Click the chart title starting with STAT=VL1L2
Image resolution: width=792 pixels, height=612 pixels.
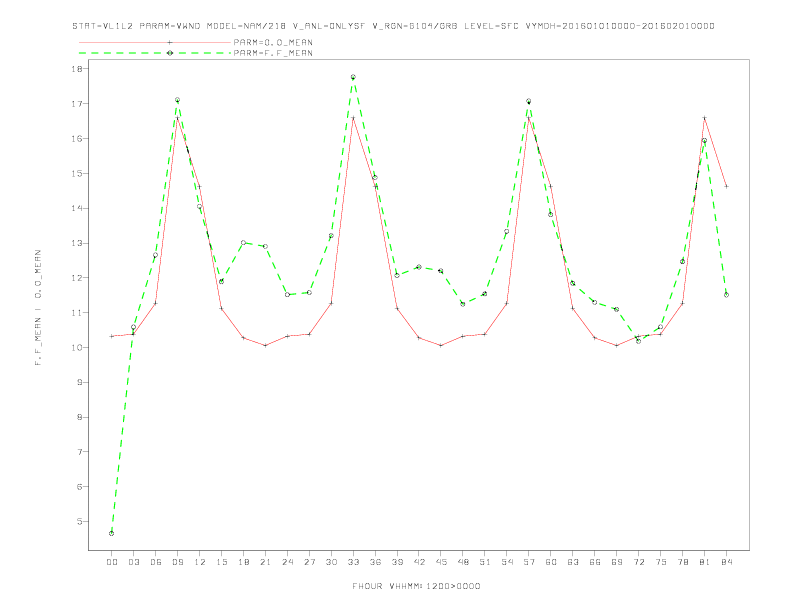point(393,26)
